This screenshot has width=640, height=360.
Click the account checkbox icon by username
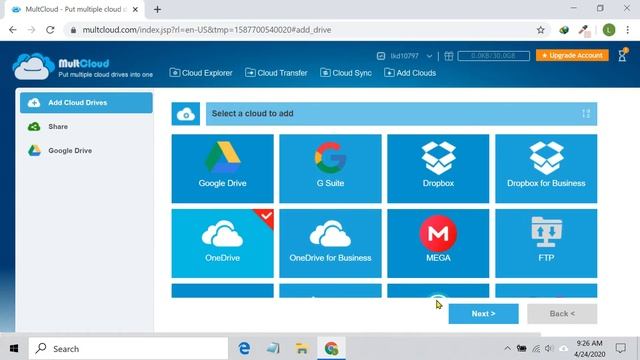coord(381,56)
